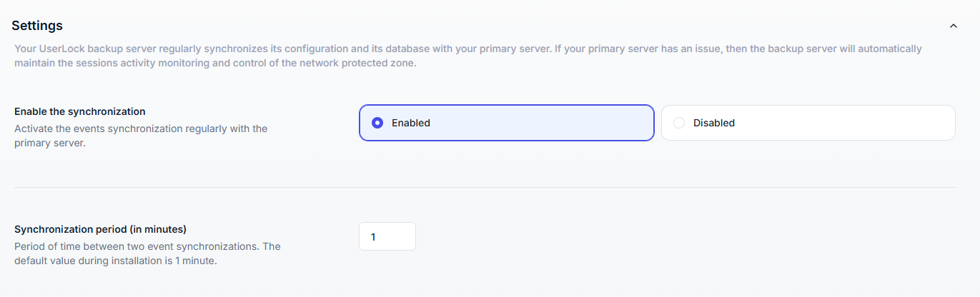Click the "Enable the synchronization" label
This screenshot has width=980, height=297.
click(x=80, y=111)
